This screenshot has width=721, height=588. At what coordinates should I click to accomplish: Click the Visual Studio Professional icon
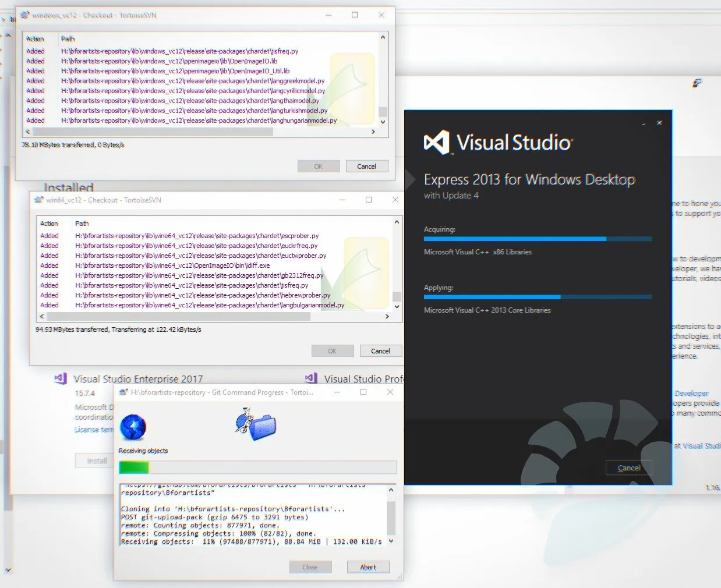(312, 378)
